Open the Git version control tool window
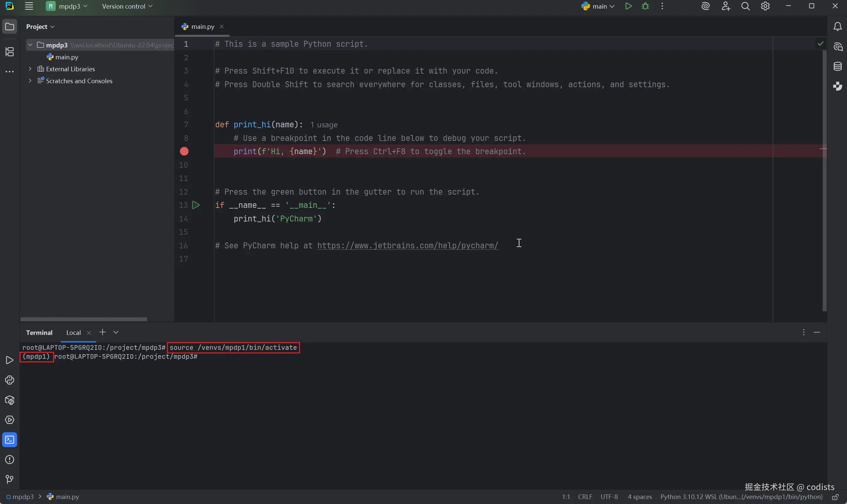 [10, 479]
